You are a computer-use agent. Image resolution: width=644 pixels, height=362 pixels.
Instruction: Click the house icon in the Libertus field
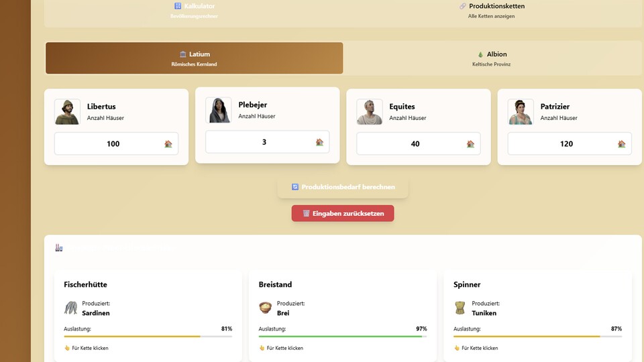coord(168,143)
